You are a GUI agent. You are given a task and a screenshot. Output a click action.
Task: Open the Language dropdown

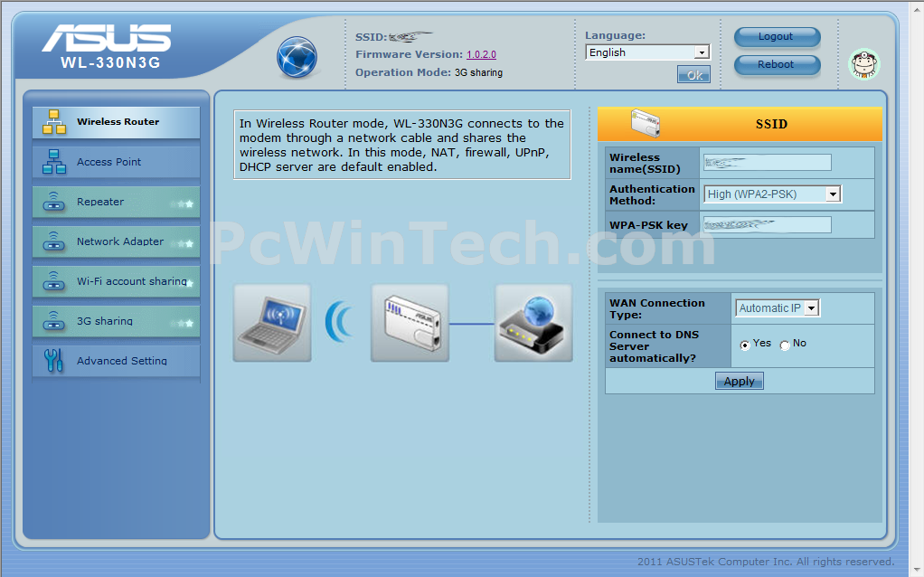tap(647, 52)
